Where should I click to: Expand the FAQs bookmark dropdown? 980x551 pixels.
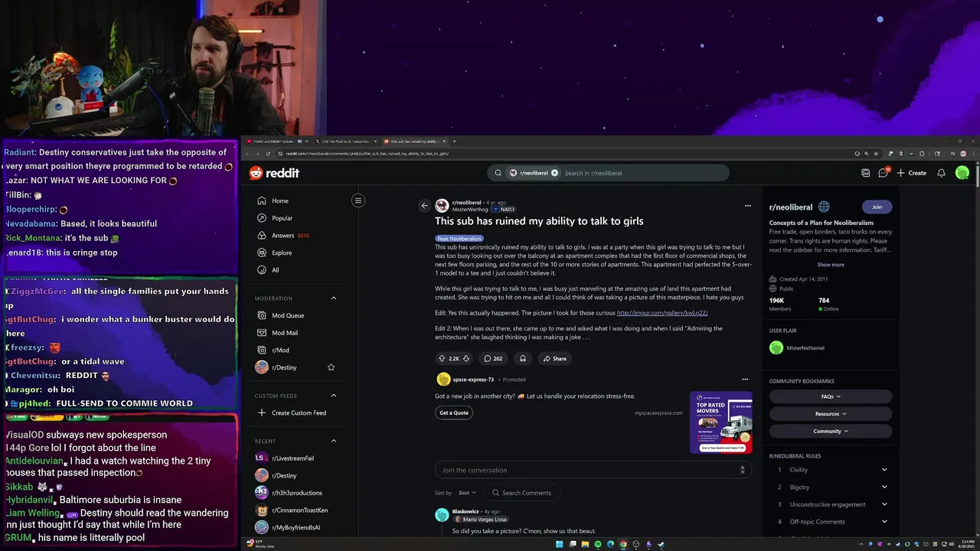click(831, 396)
